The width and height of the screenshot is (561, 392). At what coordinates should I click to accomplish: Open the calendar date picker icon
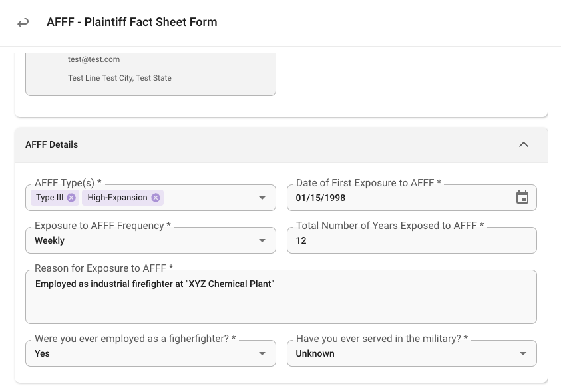(522, 198)
